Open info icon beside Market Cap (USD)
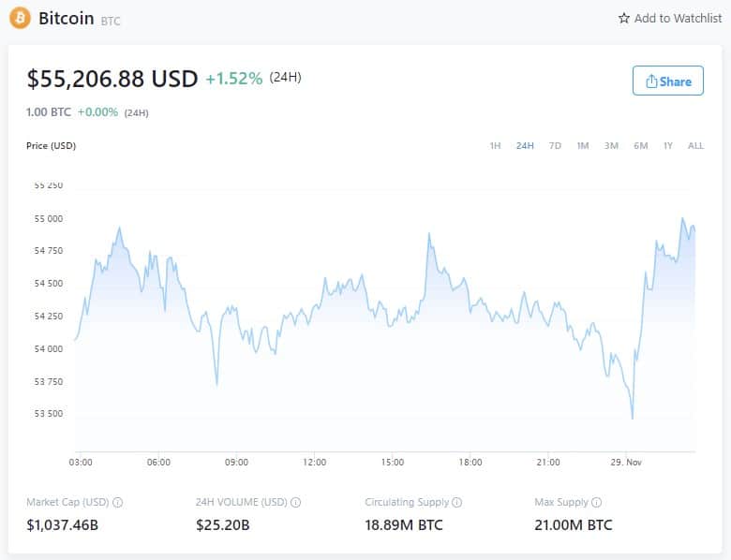 tap(118, 502)
